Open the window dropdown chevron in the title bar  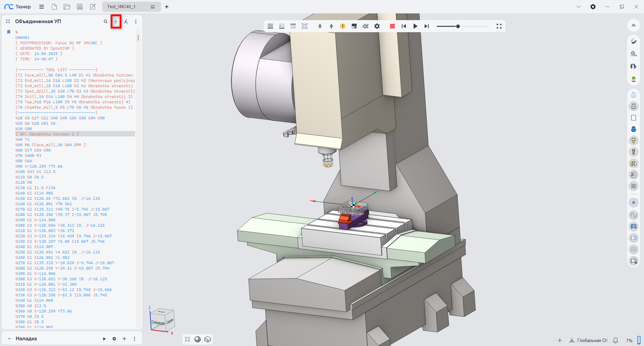pos(578,7)
